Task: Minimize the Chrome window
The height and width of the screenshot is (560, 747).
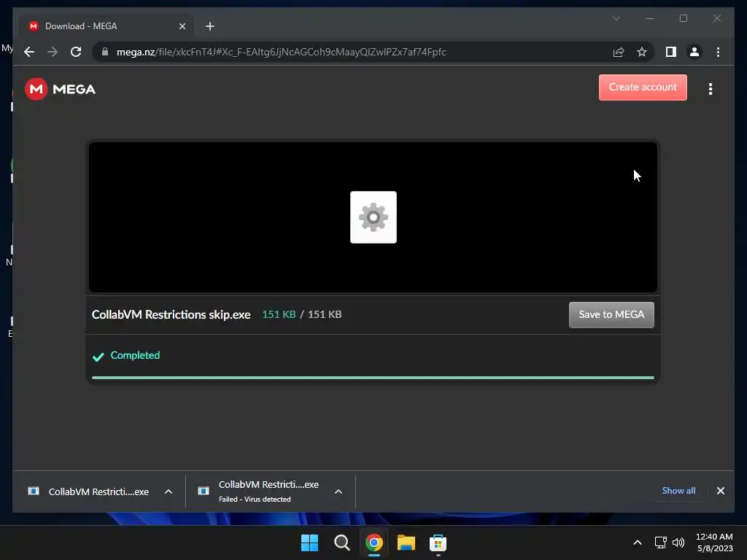Action: coord(650,18)
